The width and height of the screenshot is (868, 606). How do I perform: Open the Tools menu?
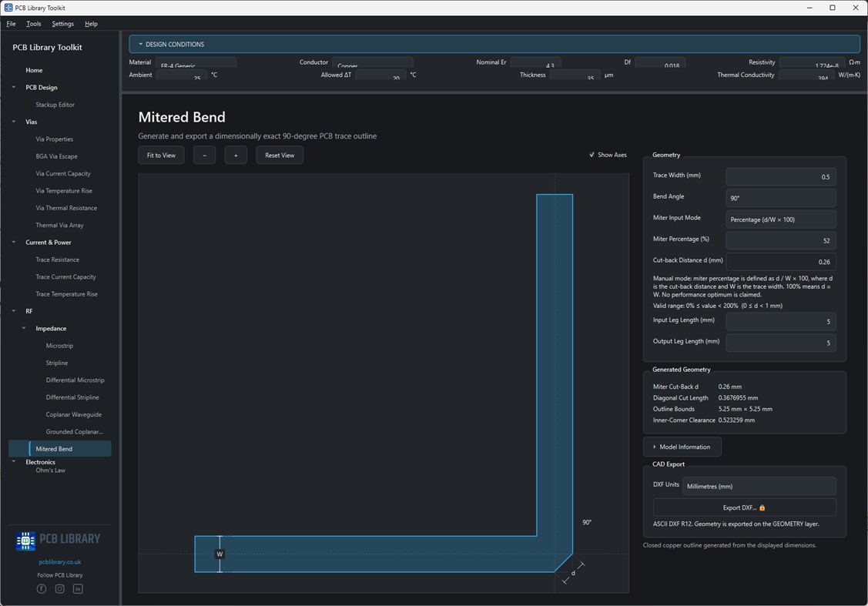(x=34, y=24)
